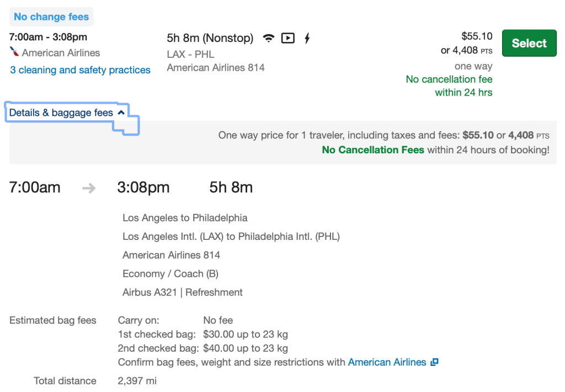Screen dimensions: 565x392
Task: Click the power outlet lightning icon
Action: pyautogui.click(x=307, y=38)
